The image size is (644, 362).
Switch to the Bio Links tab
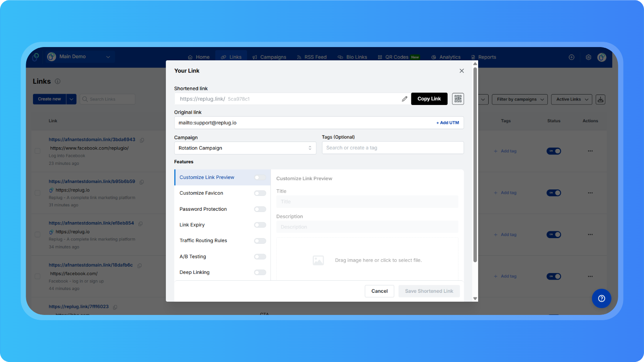353,57
